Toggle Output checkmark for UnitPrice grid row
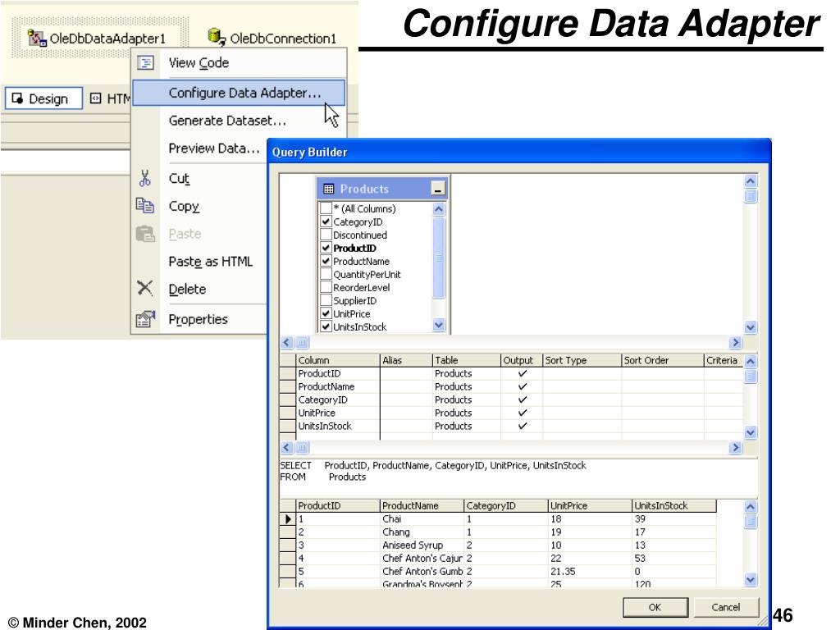Screen dimensions: 840x630 [523, 413]
